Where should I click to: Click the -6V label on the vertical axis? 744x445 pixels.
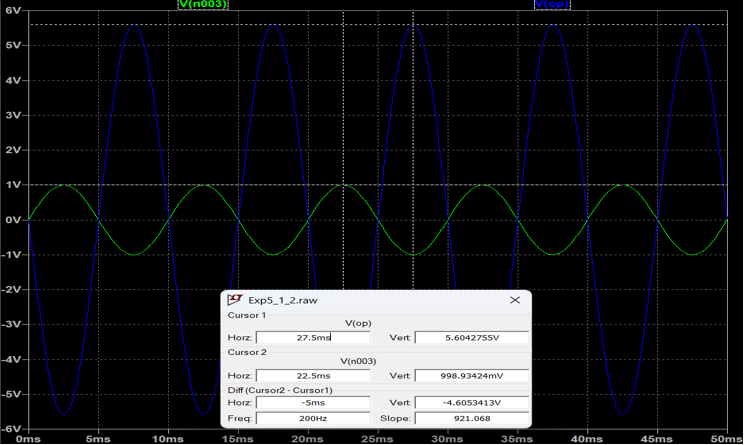(x=11, y=428)
